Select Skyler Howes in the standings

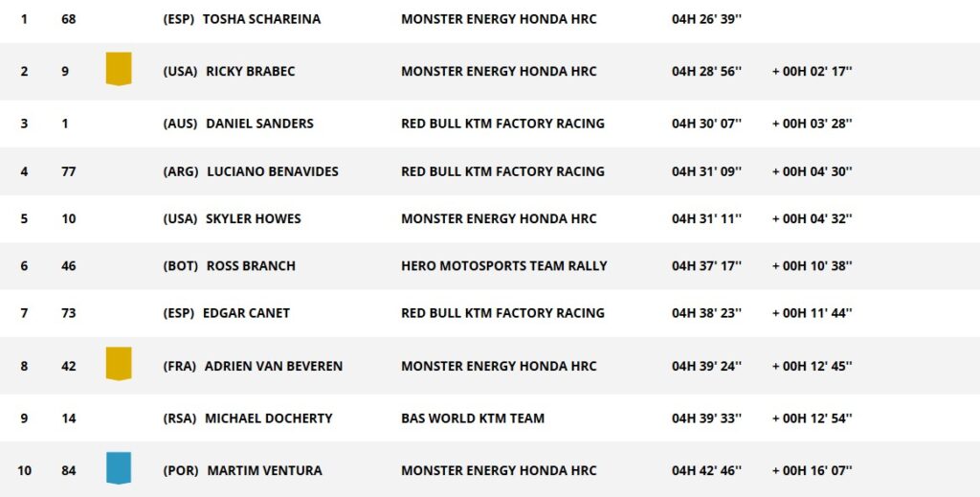[253, 218]
